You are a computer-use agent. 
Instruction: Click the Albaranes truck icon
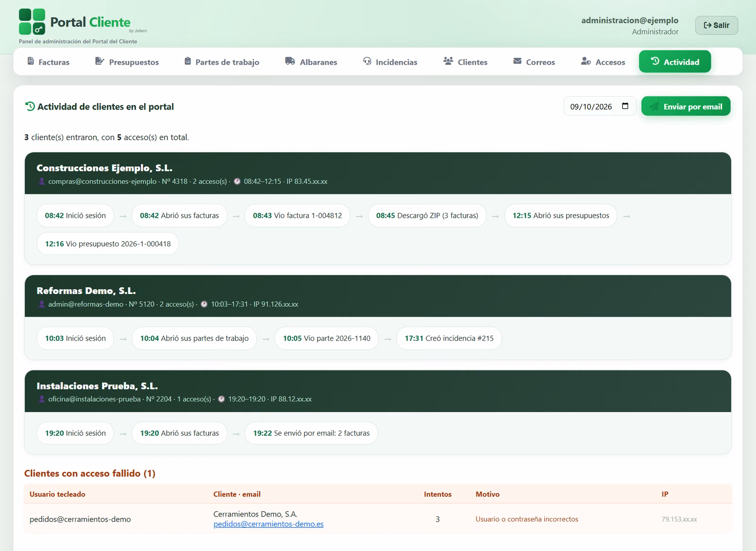coord(290,61)
